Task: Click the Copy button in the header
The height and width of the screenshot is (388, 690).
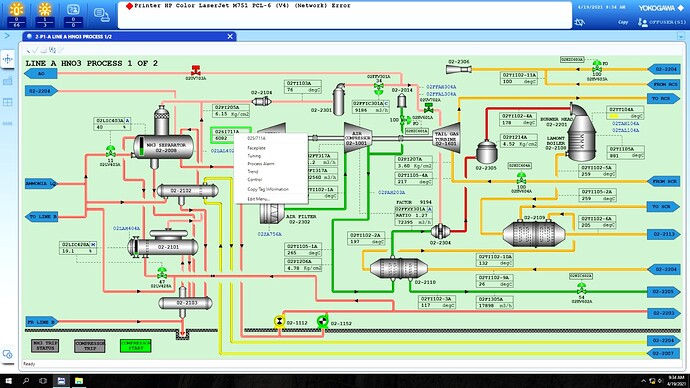Action: click(x=623, y=22)
